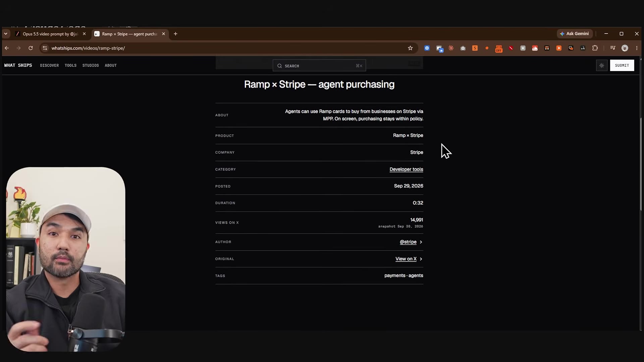This screenshot has height=362, width=644.
Task: Select the Ramp × Stripe browser tab
Action: tap(129, 34)
